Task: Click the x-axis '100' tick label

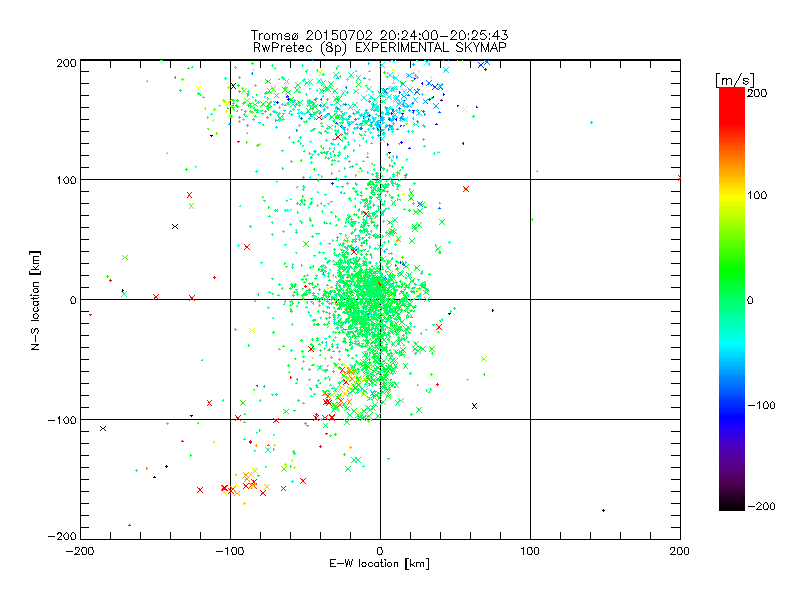Action: click(530, 551)
